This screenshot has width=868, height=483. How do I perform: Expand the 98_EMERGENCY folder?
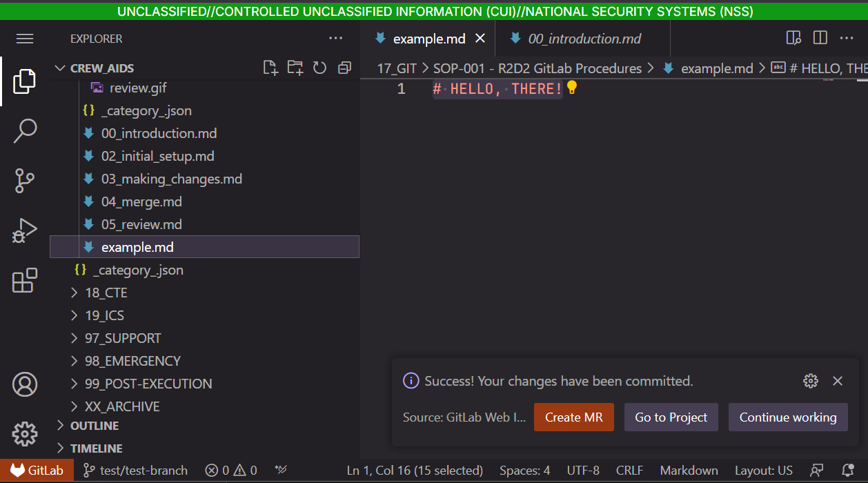point(204,361)
